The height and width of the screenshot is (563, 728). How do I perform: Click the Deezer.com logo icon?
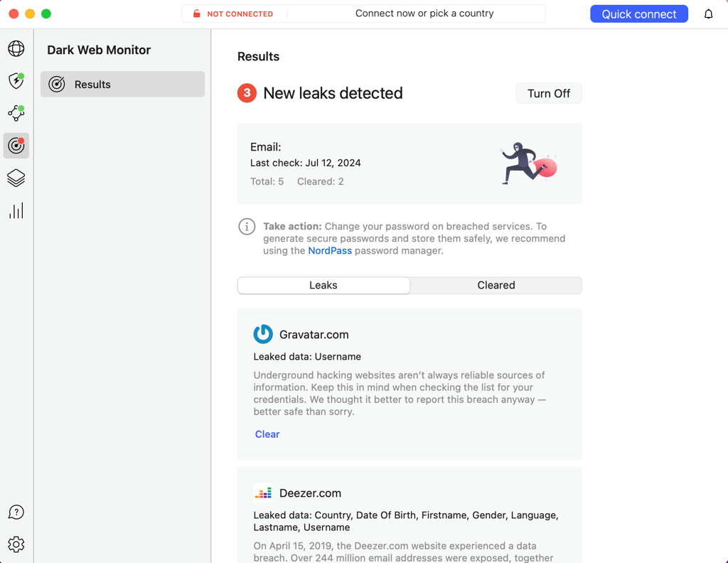point(263,493)
